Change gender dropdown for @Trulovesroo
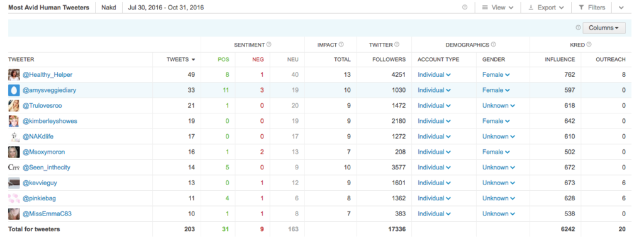644x240 pixels. point(499,106)
